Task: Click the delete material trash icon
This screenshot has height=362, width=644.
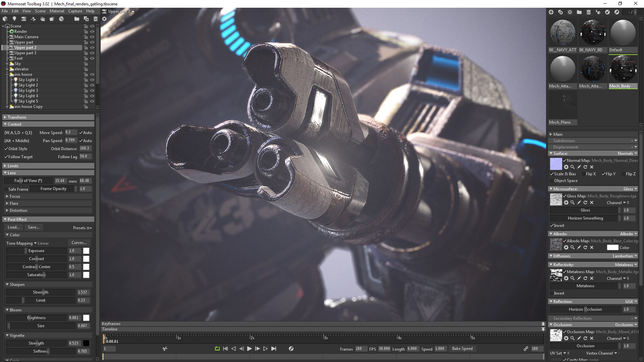Action: [588, 12]
